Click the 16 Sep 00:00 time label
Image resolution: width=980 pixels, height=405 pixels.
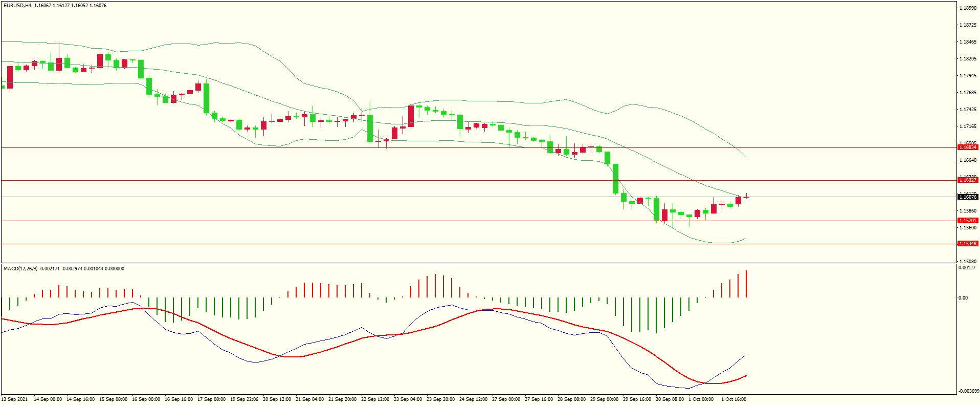pyautogui.click(x=146, y=399)
